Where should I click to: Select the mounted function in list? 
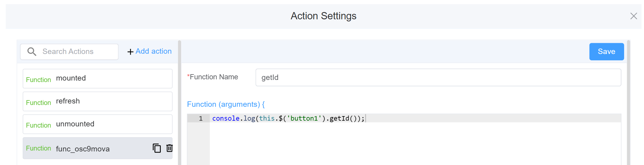[x=97, y=78]
